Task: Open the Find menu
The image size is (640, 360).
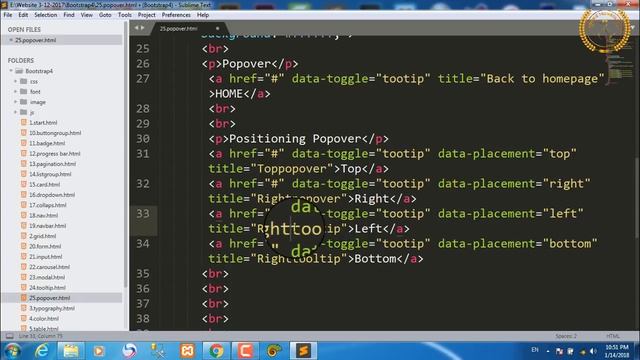Action: click(x=69, y=15)
